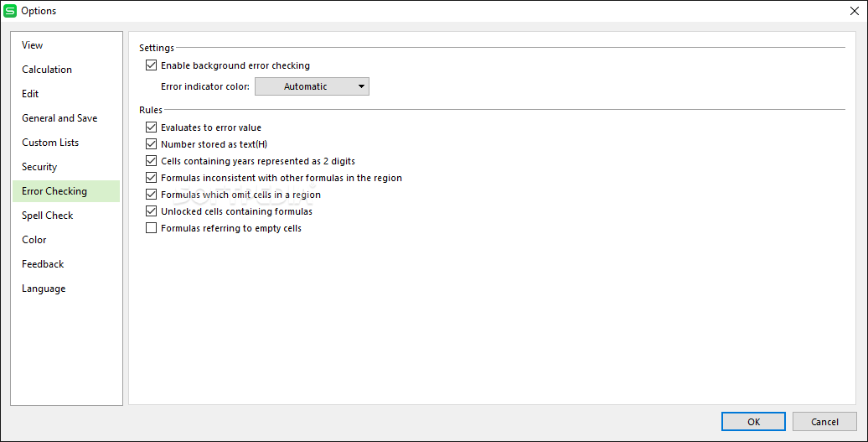
Task: Click the Rules section heading
Action: [x=151, y=110]
